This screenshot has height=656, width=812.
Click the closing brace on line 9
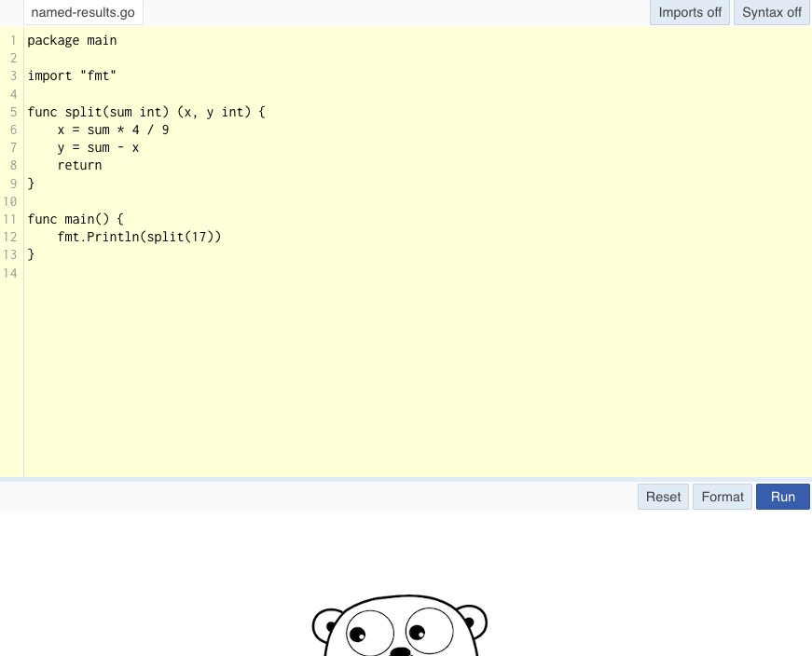pyautogui.click(x=31, y=184)
